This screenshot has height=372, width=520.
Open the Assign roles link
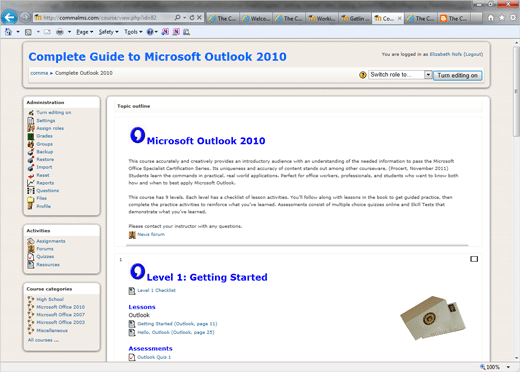point(50,128)
